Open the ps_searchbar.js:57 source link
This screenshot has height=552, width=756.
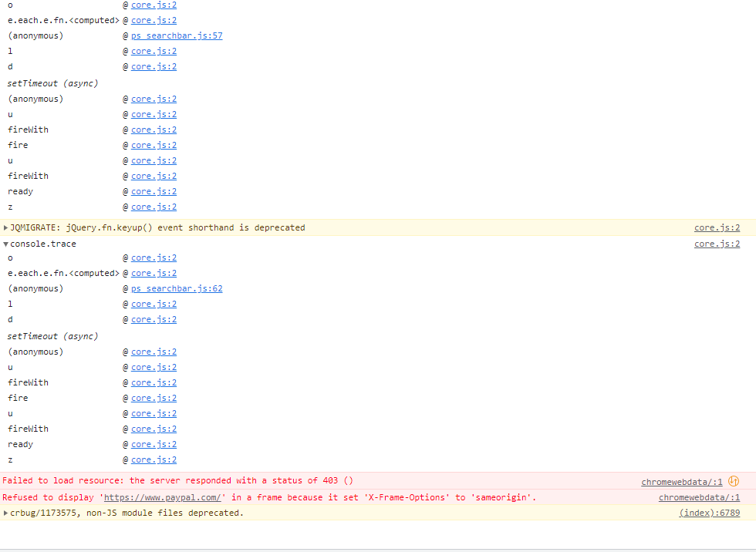tap(177, 35)
